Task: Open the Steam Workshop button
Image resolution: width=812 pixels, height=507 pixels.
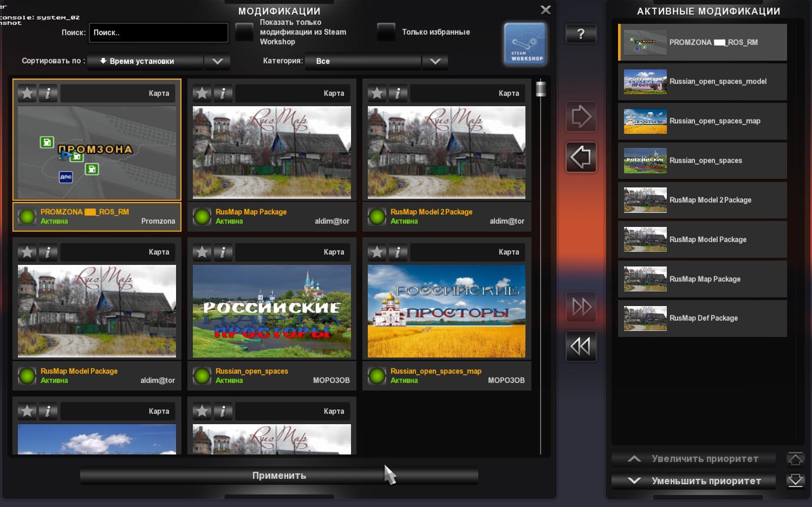Action: [x=525, y=44]
